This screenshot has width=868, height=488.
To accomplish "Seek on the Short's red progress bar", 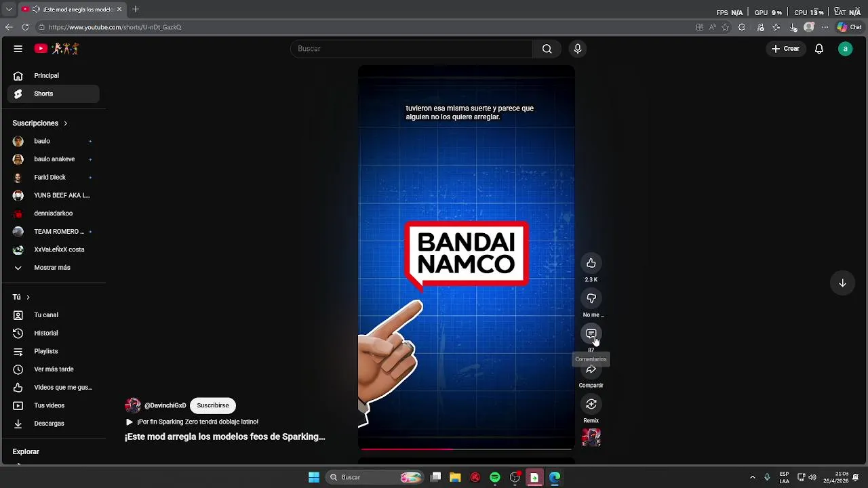I will (x=467, y=449).
